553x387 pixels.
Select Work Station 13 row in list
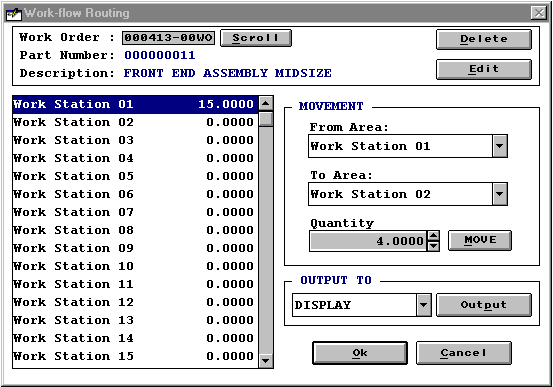pyautogui.click(x=135, y=320)
